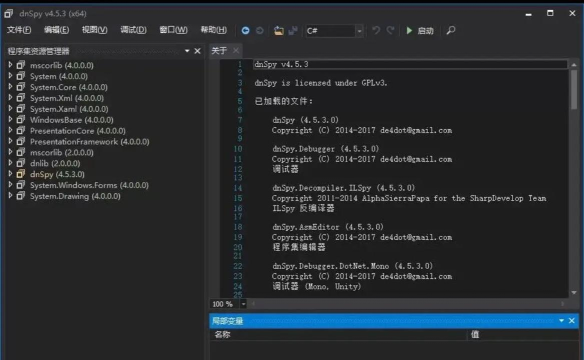Close the 局部变量 panel
584x360 pixels.
(572, 321)
